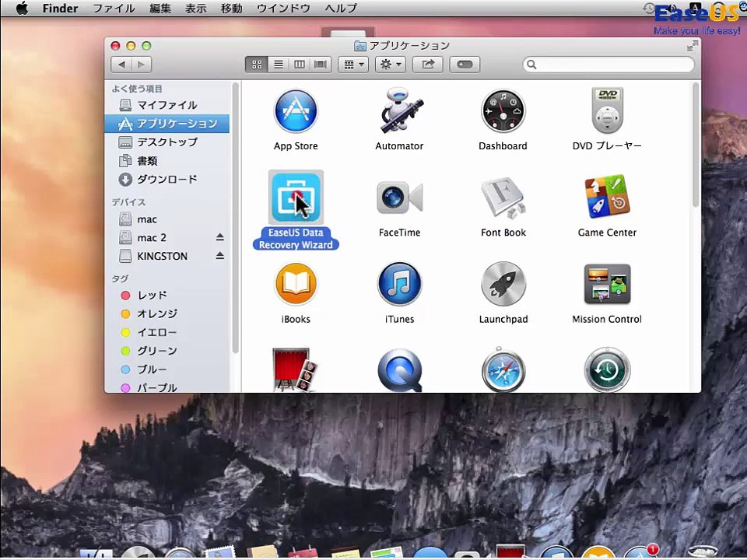The height and width of the screenshot is (560, 747).
Task: Open the 表示 menu
Action: [196, 8]
